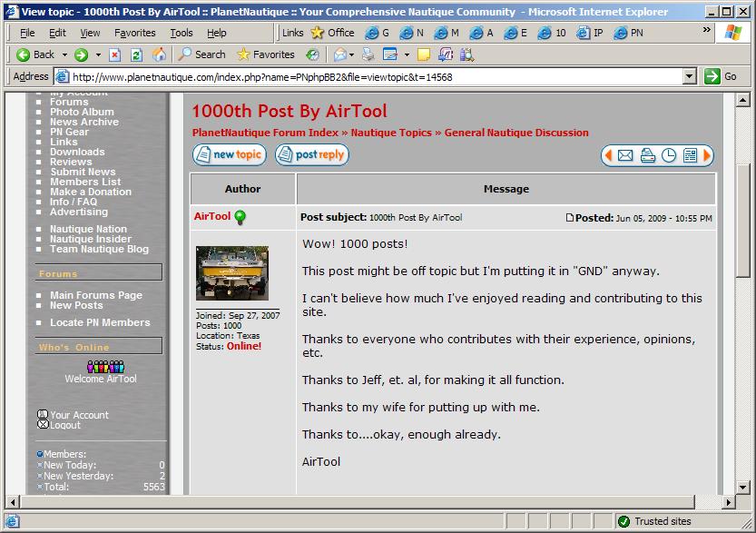Click inside the address bar URL field

click(x=363, y=77)
